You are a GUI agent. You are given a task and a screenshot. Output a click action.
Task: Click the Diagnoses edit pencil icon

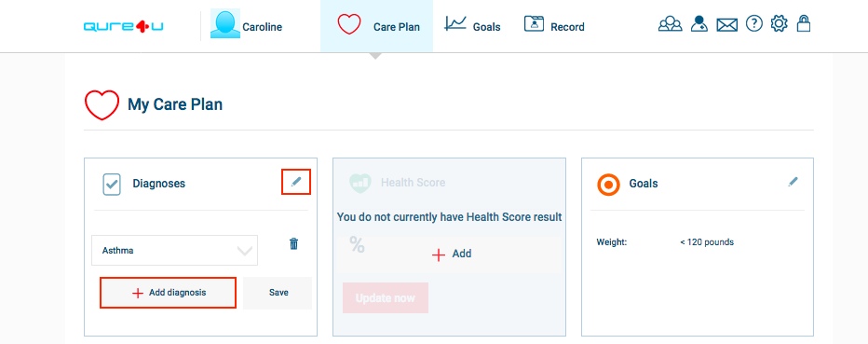coord(296,182)
